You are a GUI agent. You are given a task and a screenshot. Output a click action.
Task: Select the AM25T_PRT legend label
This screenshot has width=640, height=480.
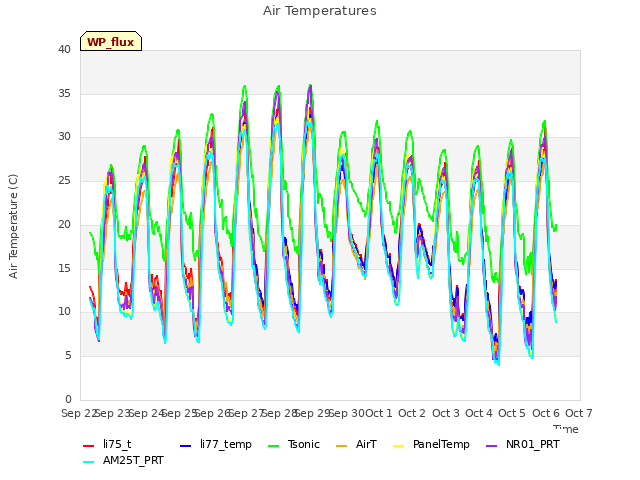(133, 460)
